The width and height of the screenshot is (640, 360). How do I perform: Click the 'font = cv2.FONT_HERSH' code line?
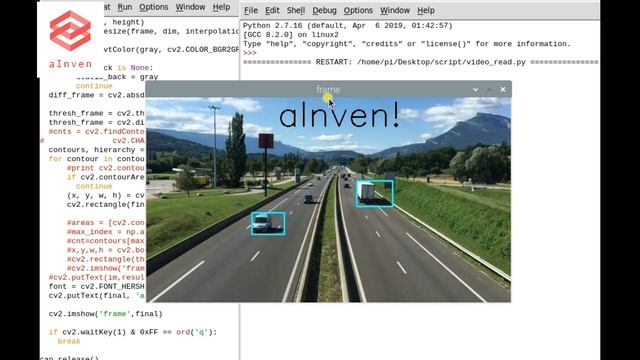click(x=97, y=287)
